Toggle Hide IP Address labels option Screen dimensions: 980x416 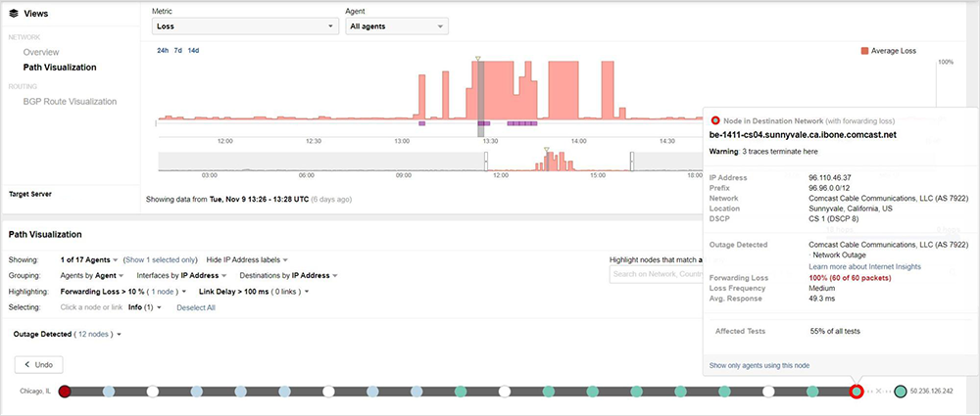point(244,259)
